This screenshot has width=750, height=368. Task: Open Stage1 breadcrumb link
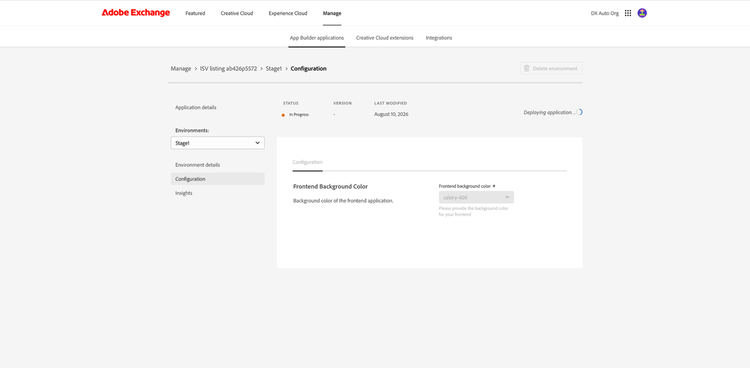[274, 69]
